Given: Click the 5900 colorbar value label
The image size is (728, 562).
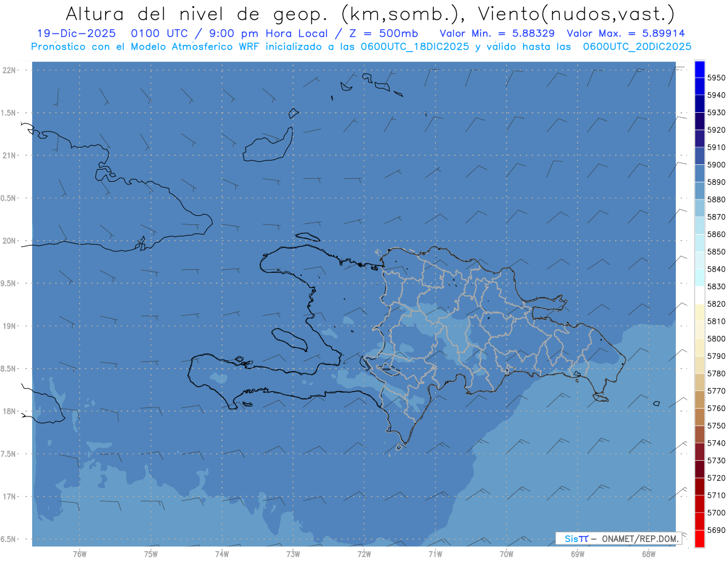Looking at the screenshot, I should [716, 165].
